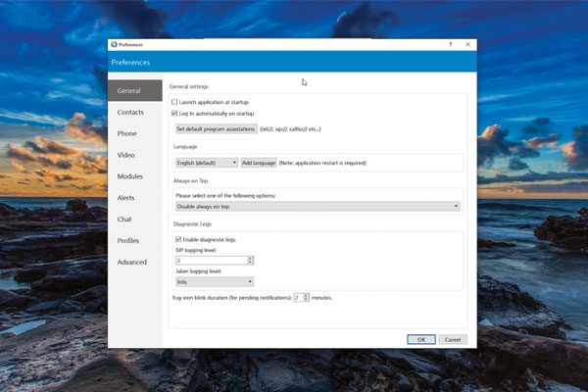The image size is (588, 392).
Task: Click the 'General settings' heading text
Action: (x=188, y=86)
